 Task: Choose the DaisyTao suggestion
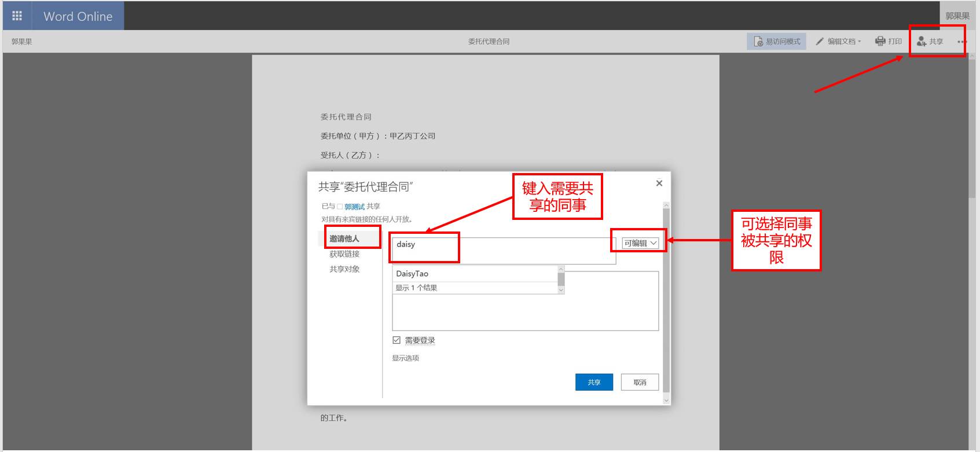coord(475,274)
